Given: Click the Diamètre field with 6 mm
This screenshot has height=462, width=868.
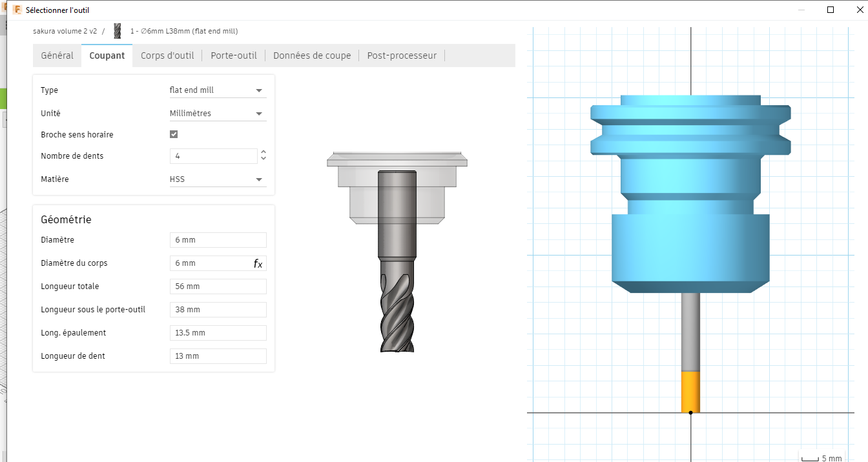Looking at the screenshot, I should point(218,240).
